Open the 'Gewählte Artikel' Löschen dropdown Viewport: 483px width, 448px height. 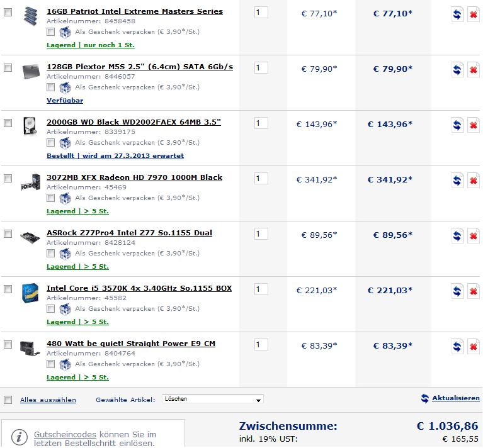(213, 399)
